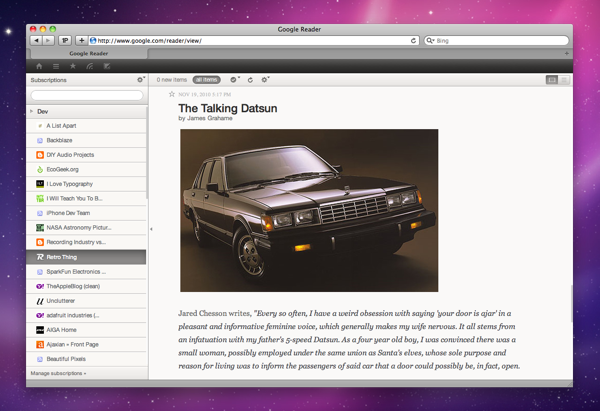
Task: Click the globe site icon in the address bar
Action: (x=93, y=41)
